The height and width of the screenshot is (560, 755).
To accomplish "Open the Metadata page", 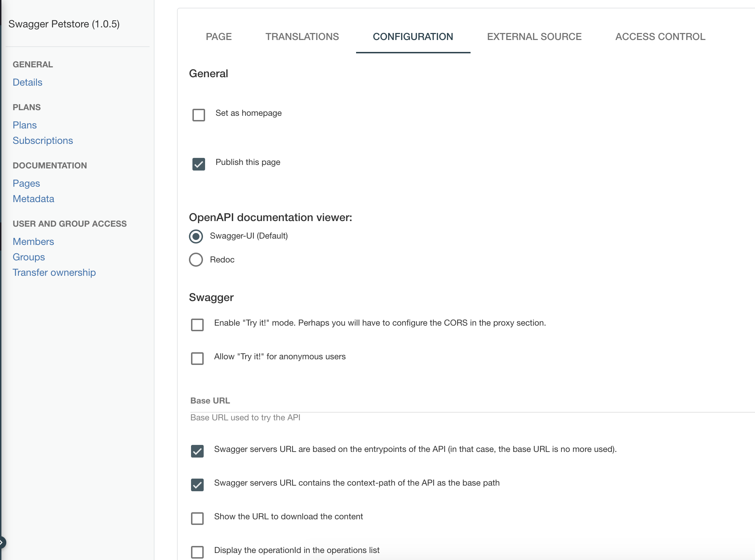I will pyautogui.click(x=33, y=199).
